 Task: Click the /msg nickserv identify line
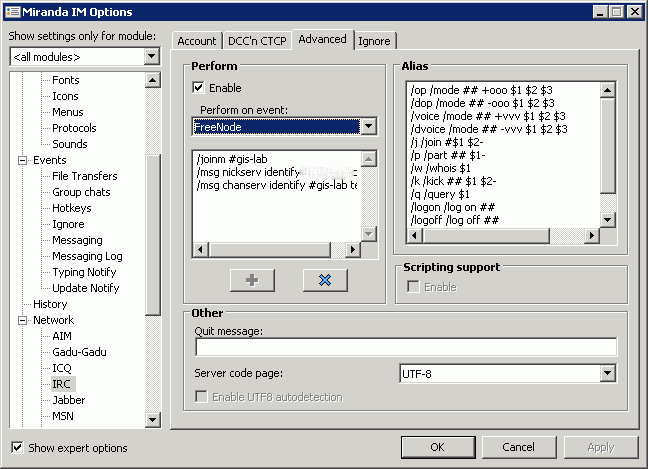click(277, 172)
